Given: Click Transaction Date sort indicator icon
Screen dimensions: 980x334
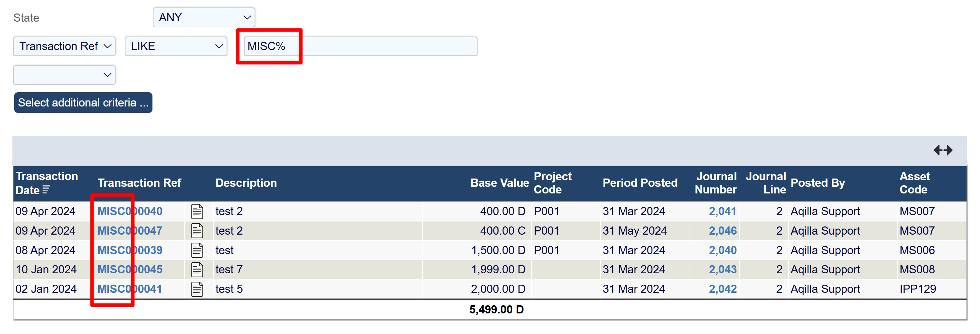Looking at the screenshot, I should [46, 190].
